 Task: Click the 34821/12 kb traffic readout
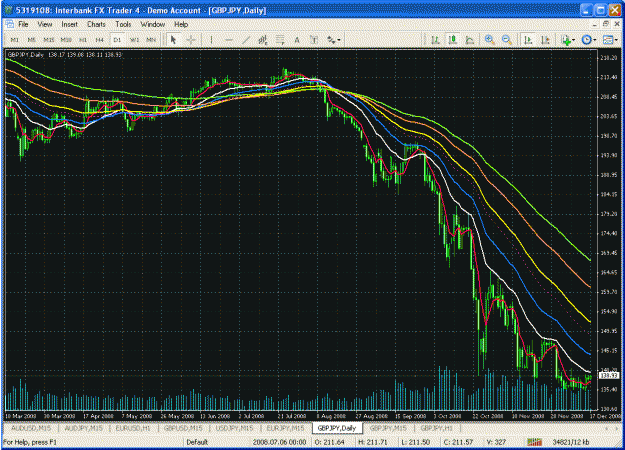pyautogui.click(x=571, y=442)
